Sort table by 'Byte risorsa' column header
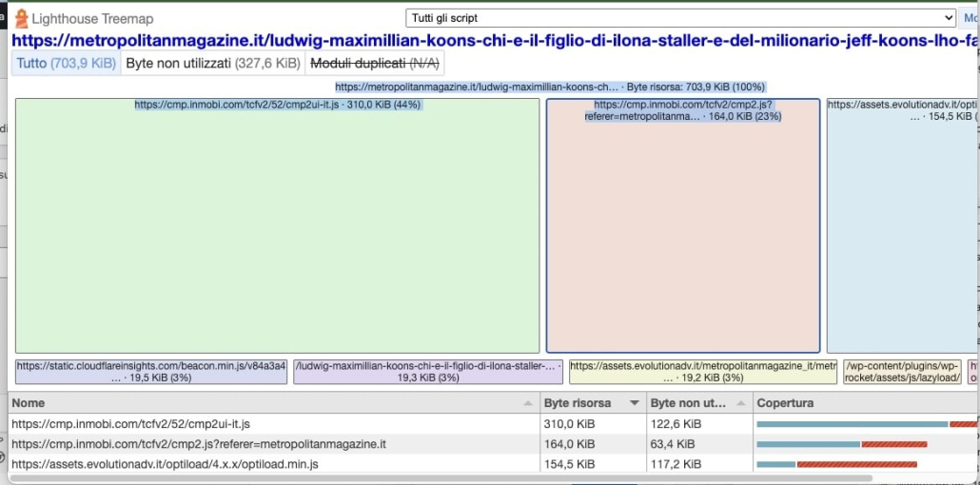Screen dimensions: 980x485 pos(593,403)
